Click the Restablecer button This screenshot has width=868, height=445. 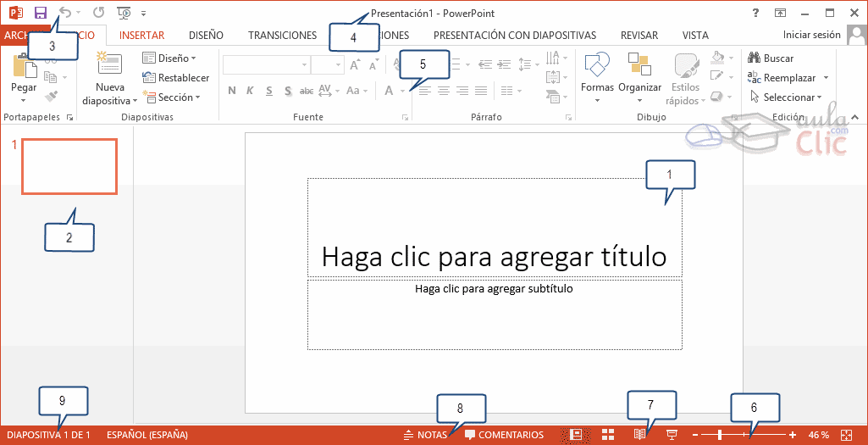point(176,78)
